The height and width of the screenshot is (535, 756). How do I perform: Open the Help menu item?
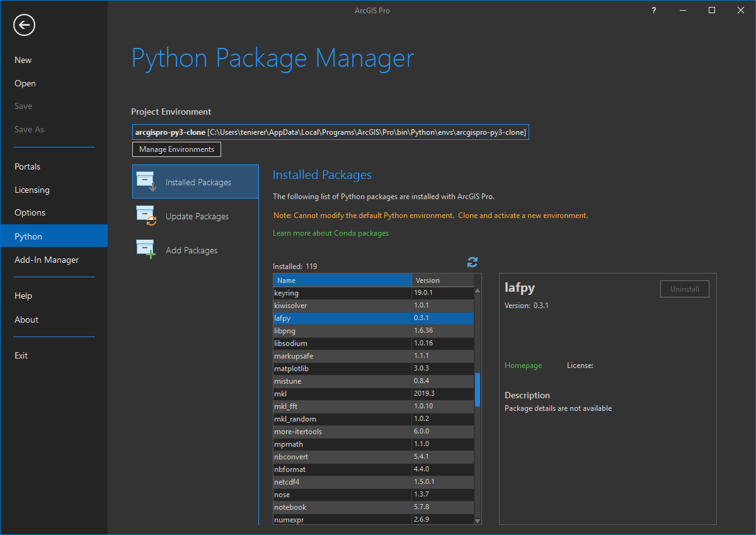[x=23, y=296]
